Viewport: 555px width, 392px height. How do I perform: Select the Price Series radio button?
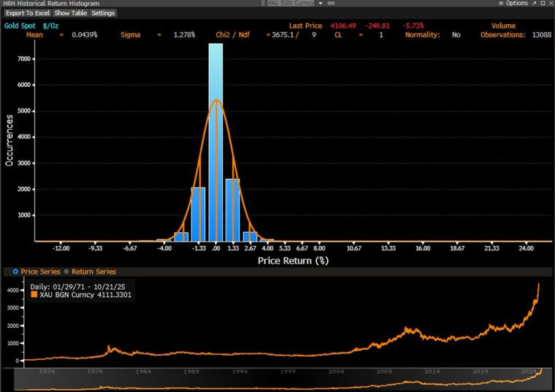pos(15,272)
